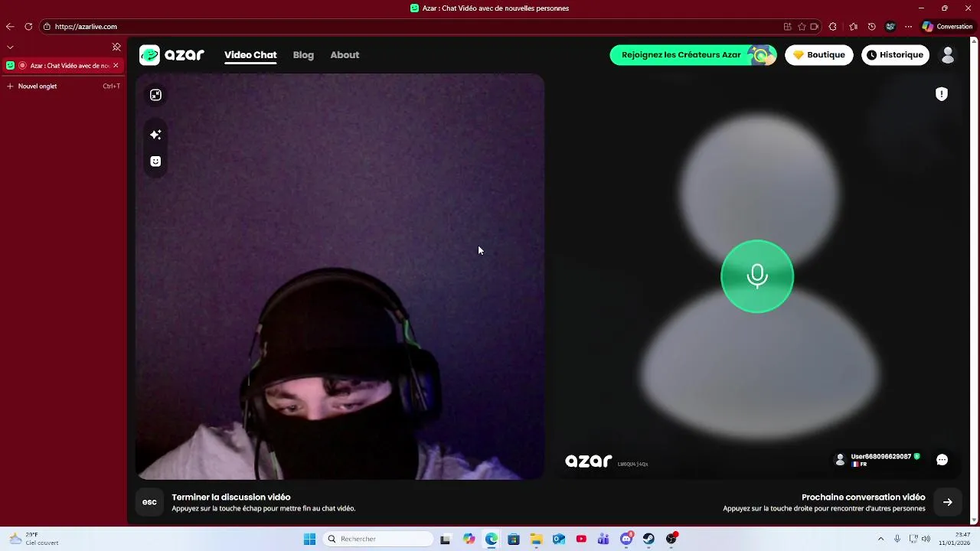Screen dimensions: 980x551
Task: Open the volume speaker tray icon
Action: [x=926, y=540]
